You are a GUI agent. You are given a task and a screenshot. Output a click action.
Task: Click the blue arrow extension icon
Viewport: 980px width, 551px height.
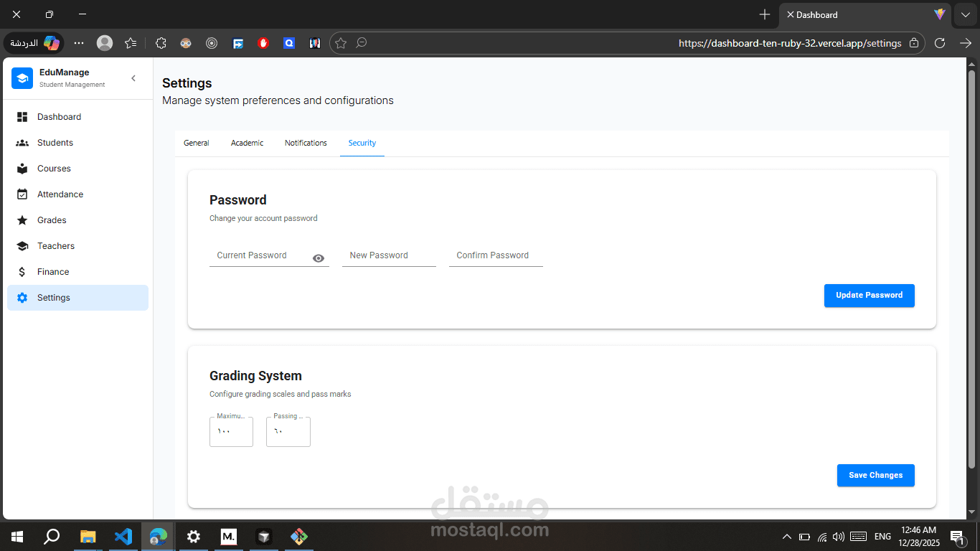coord(238,43)
